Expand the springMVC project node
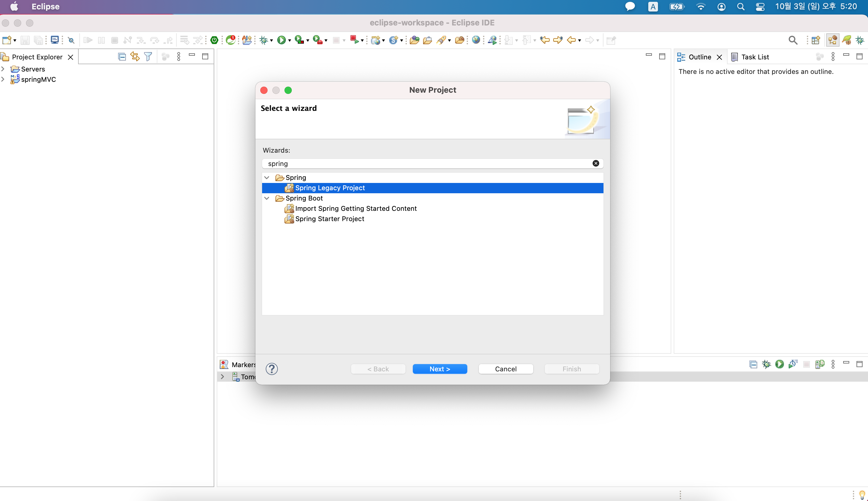 [3, 79]
